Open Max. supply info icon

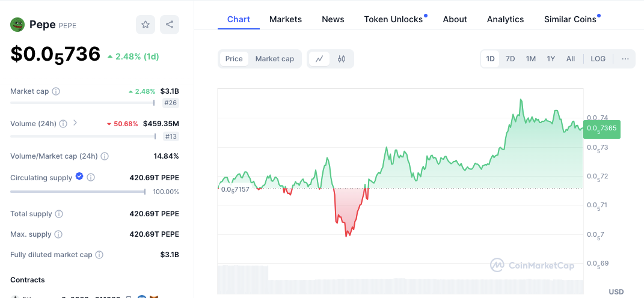pos(58,234)
